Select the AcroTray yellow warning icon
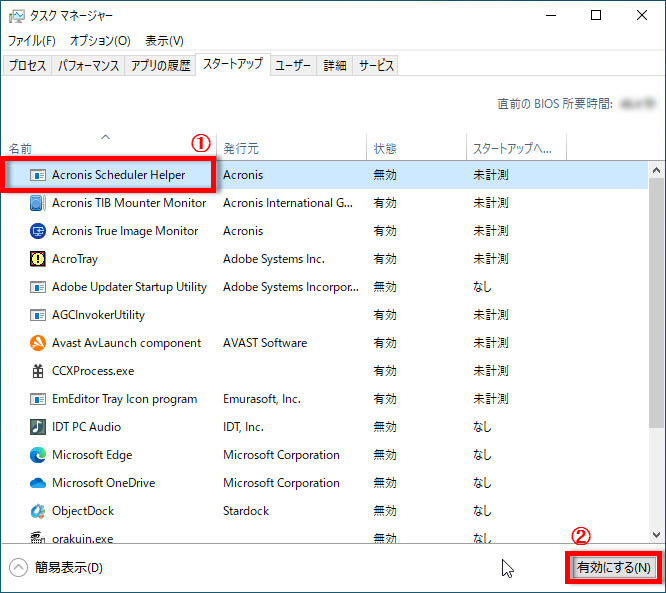This screenshot has height=593, width=666. 38,259
